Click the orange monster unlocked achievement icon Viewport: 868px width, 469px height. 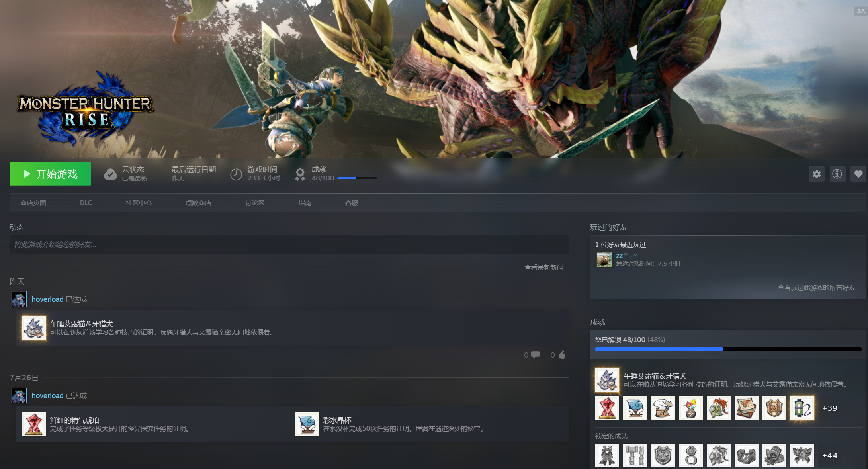719,408
